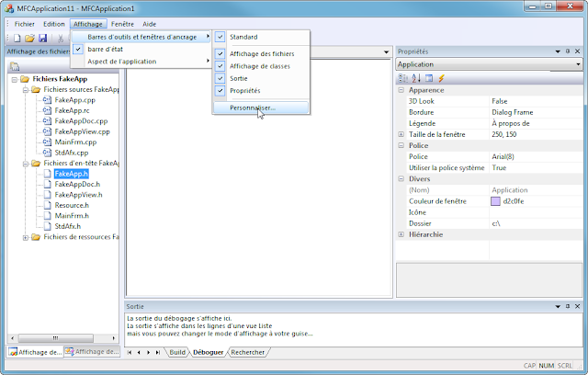Switch to the Déboguer output tab
The width and height of the screenshot is (588, 375).
[x=208, y=353]
